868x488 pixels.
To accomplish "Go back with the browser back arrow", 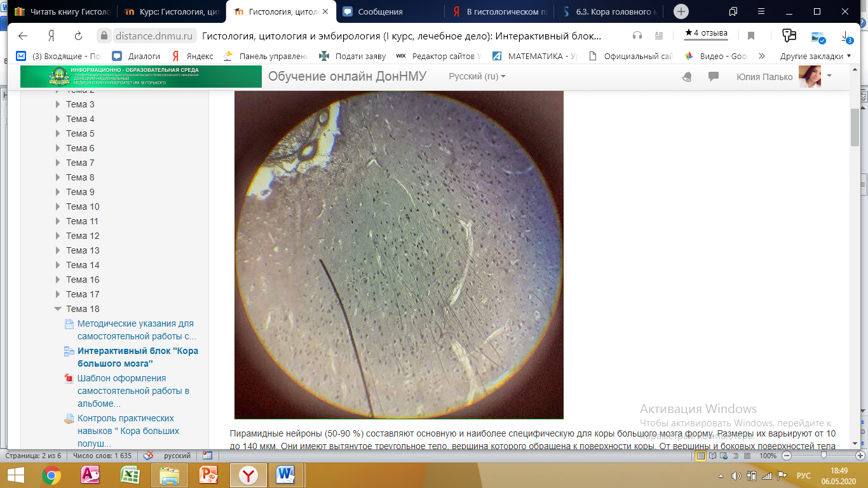I will point(23,36).
